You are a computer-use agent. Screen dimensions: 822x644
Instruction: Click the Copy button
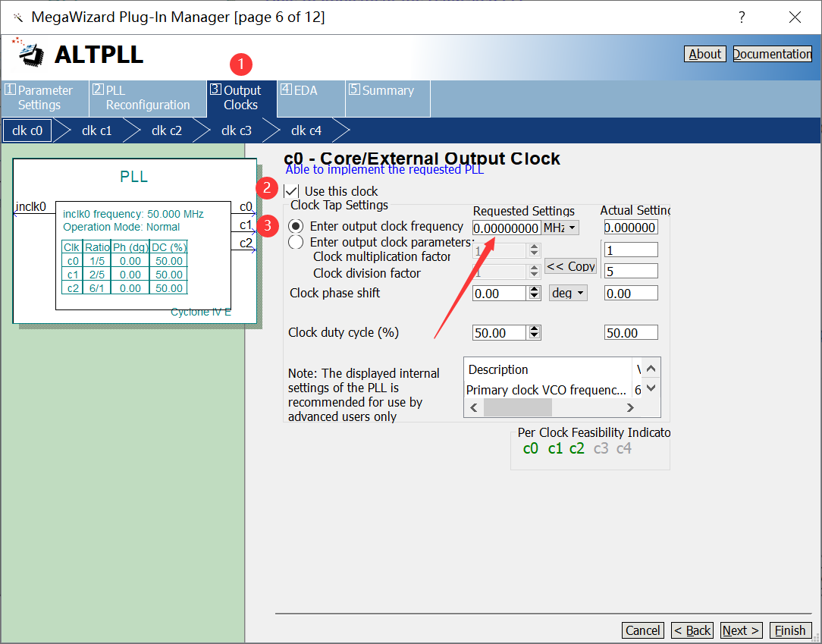[x=571, y=266]
